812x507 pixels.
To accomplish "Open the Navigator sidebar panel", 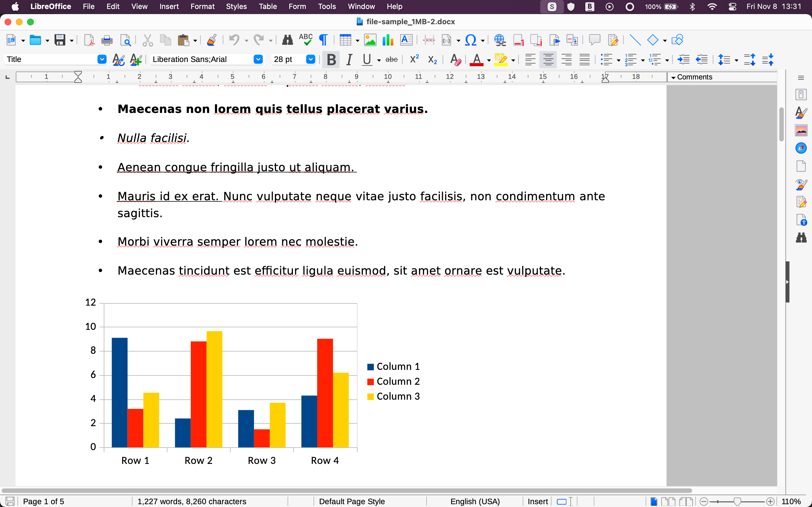I will click(x=802, y=148).
